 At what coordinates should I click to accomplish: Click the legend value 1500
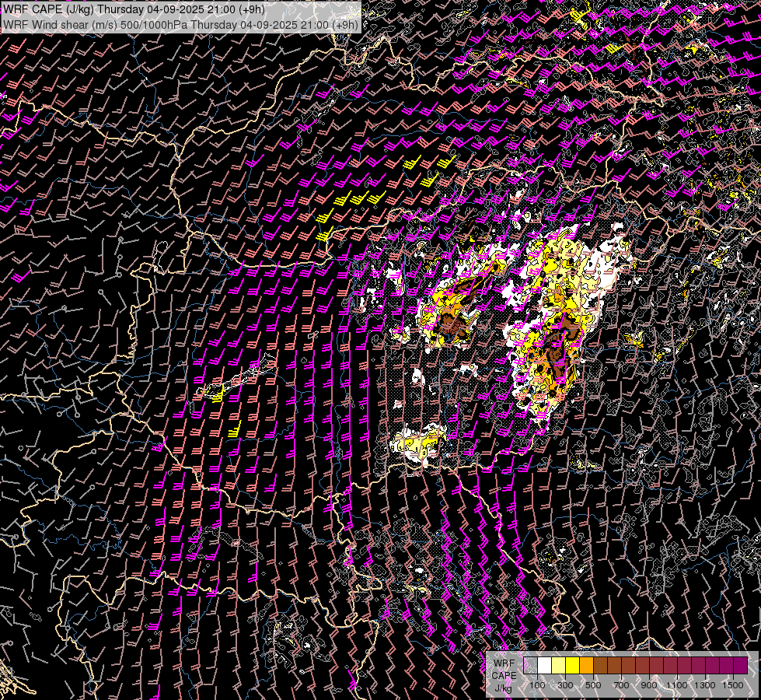point(733,685)
